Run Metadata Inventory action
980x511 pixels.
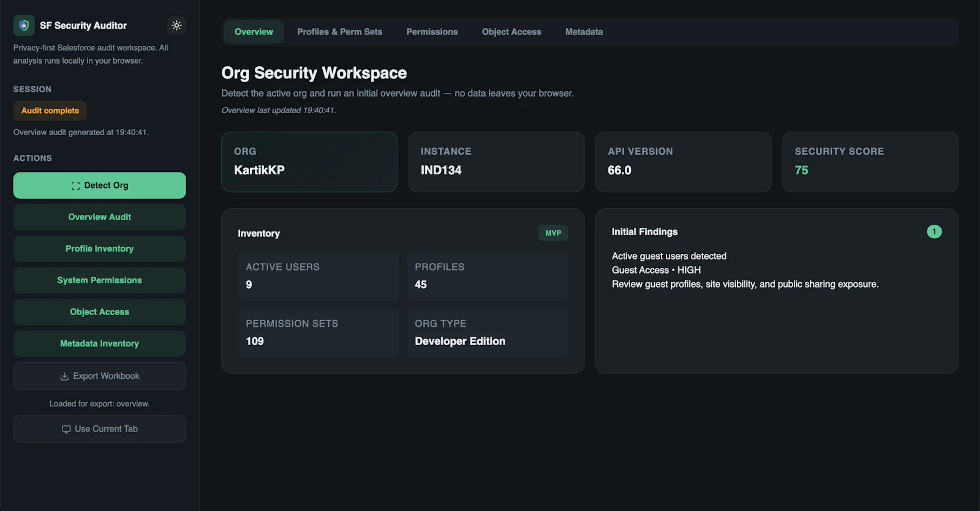(x=99, y=344)
